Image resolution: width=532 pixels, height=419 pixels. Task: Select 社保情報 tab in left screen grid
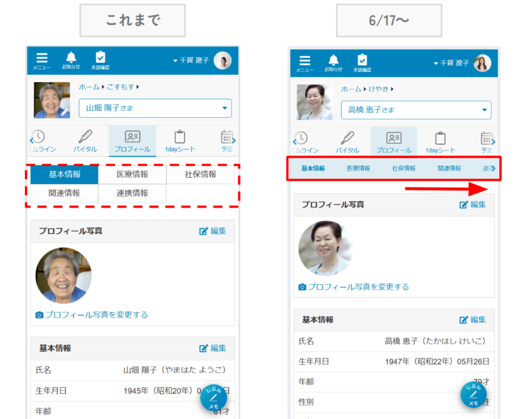(x=201, y=175)
